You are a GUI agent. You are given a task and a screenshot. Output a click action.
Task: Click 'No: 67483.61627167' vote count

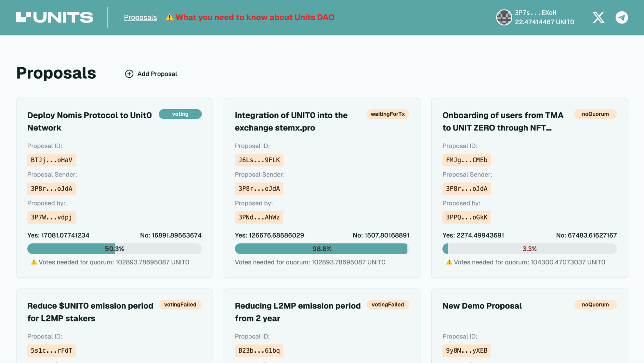tap(586, 235)
